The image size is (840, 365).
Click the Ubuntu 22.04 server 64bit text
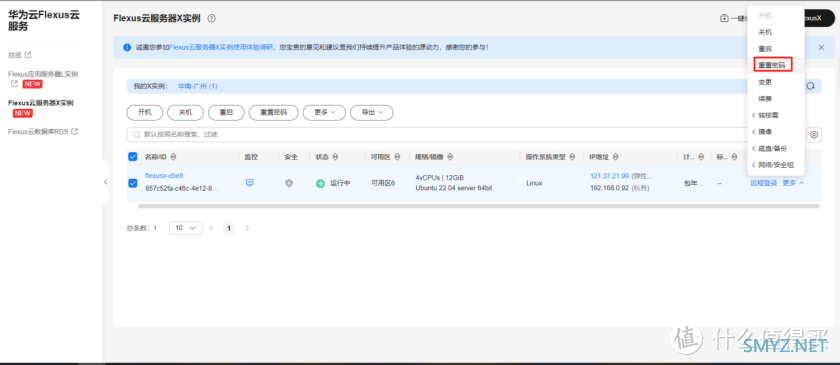pyautogui.click(x=454, y=188)
